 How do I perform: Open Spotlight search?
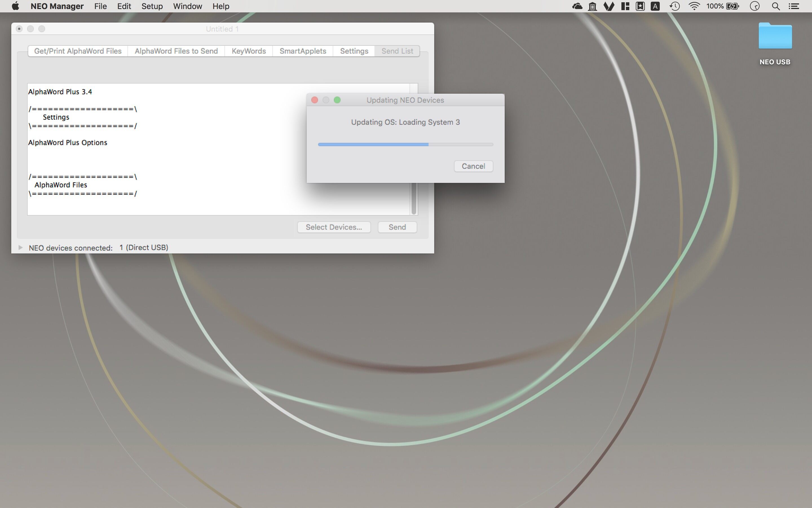click(x=776, y=6)
